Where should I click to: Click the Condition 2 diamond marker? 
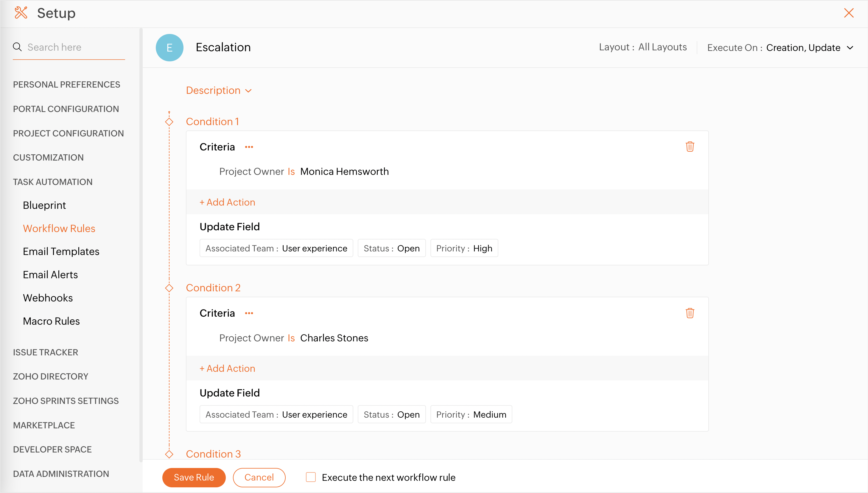pos(169,288)
